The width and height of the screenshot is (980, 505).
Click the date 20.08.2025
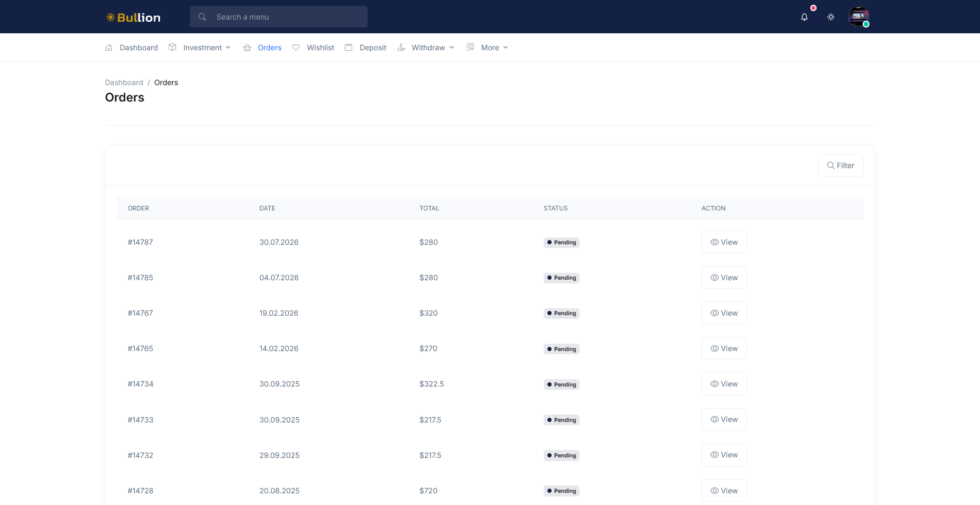click(279, 491)
